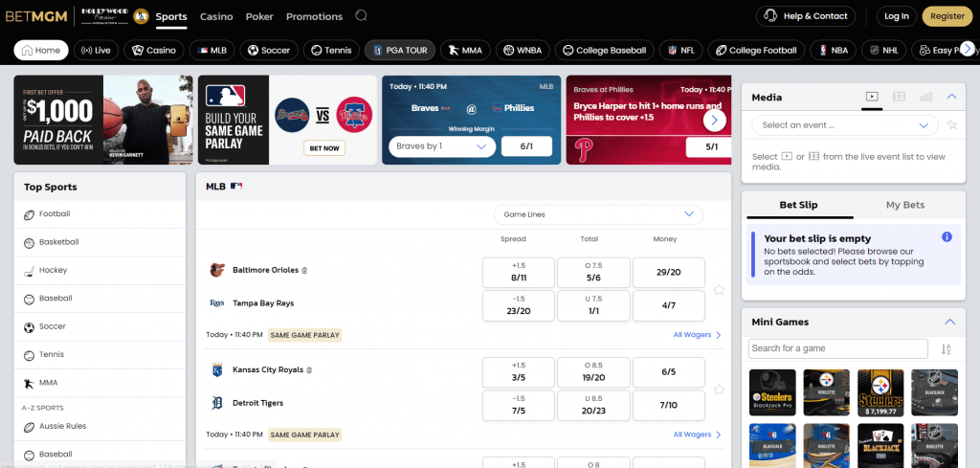The width and height of the screenshot is (980, 468).
Task: Open MMA in Top Sports list
Action: [100, 383]
